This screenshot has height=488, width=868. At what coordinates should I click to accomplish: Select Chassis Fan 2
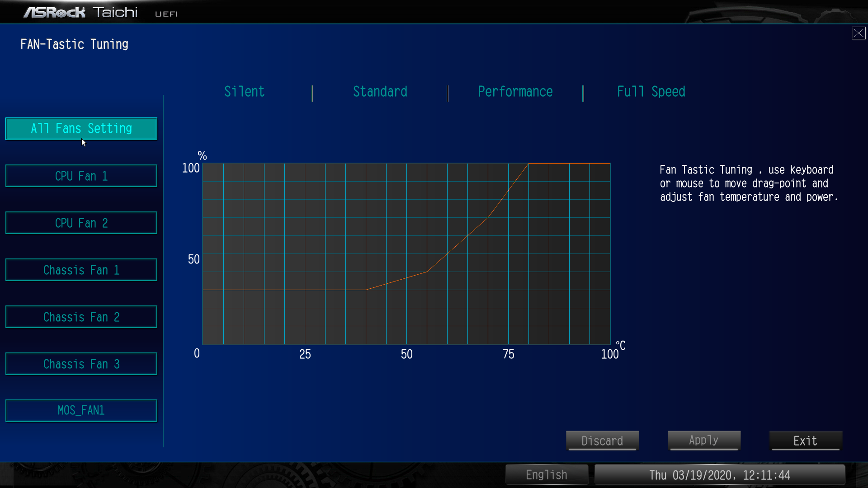click(x=81, y=317)
